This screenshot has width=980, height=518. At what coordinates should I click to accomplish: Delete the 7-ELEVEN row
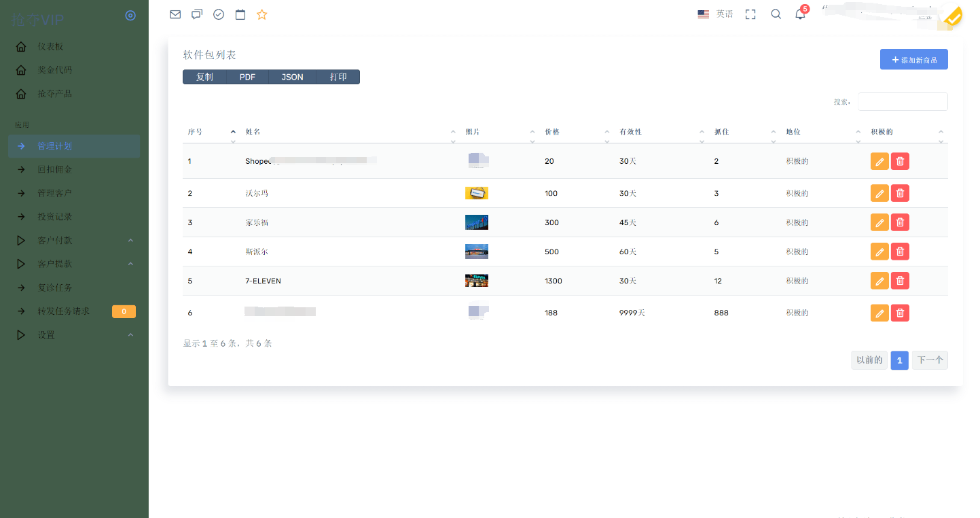point(900,281)
